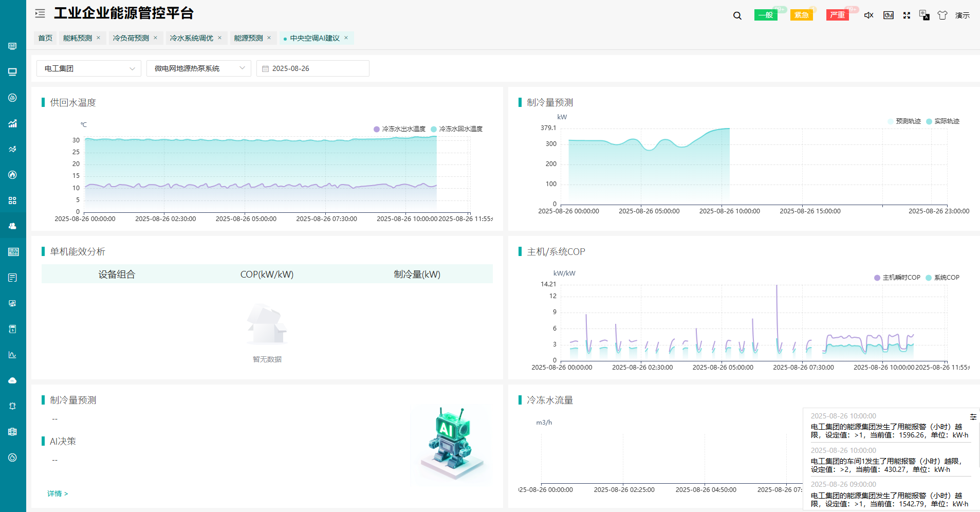Enter fullscreen mode with the expand icon
Viewport: 980px width, 512px height.
pos(907,15)
